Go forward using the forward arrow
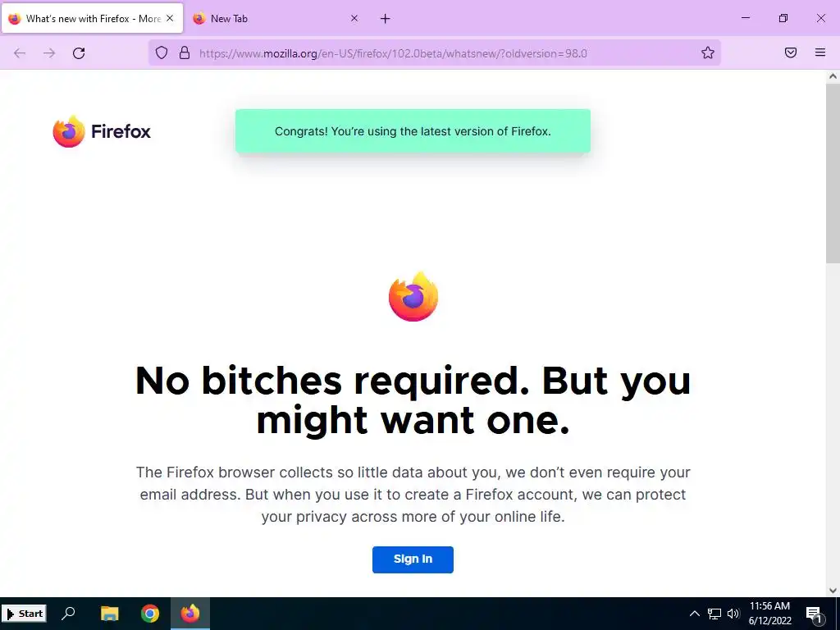The height and width of the screenshot is (630, 840). [x=49, y=53]
